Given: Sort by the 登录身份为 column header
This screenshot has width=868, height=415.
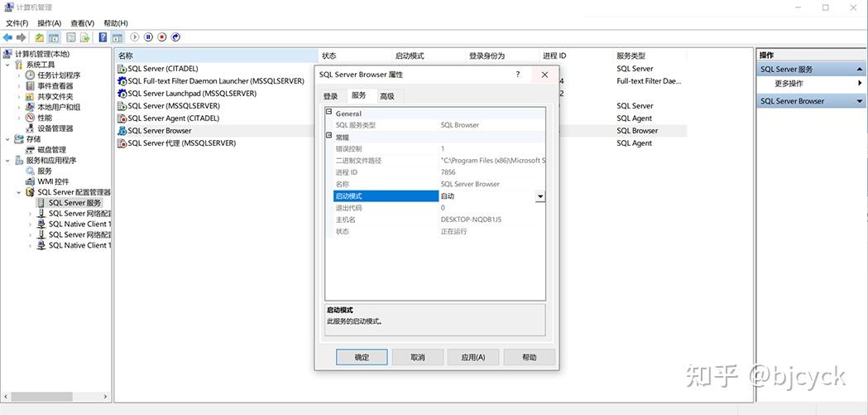Looking at the screenshot, I should (x=502, y=55).
